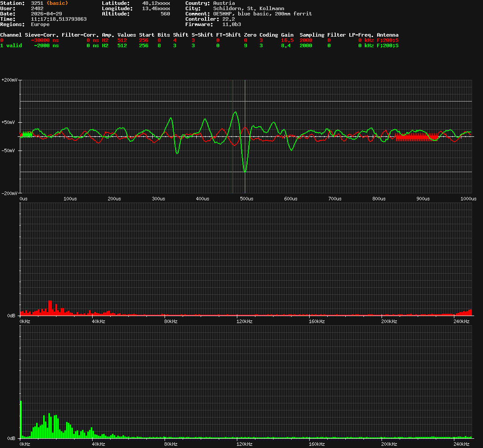Click the 120kHz label under red spectrum
483x448 pixels.
tap(245, 321)
